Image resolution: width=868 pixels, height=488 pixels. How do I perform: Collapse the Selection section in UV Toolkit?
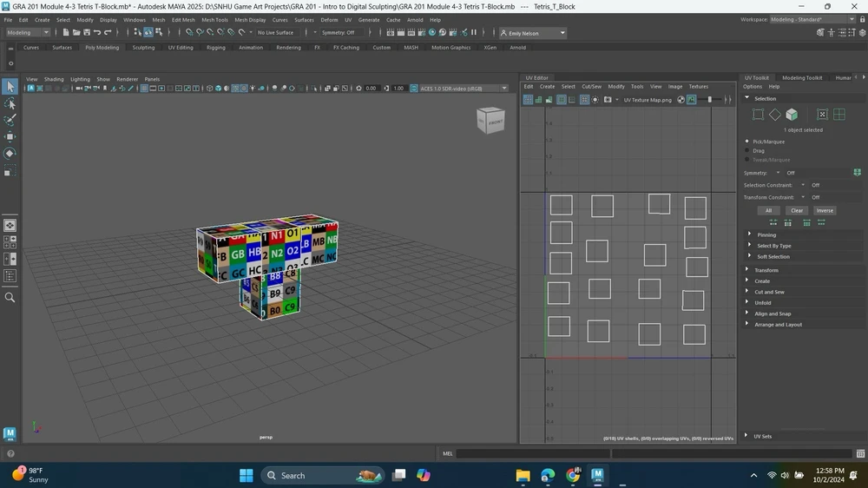(746, 98)
